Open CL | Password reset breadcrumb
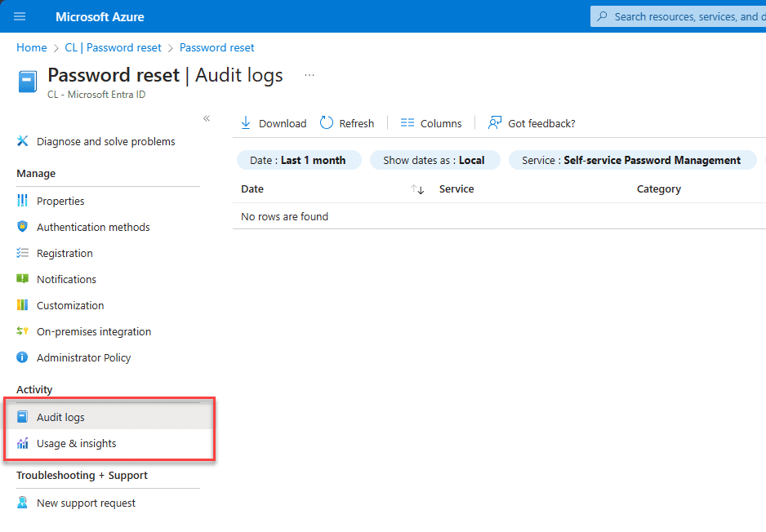Image resolution: width=766 pixels, height=532 pixels. (113, 48)
